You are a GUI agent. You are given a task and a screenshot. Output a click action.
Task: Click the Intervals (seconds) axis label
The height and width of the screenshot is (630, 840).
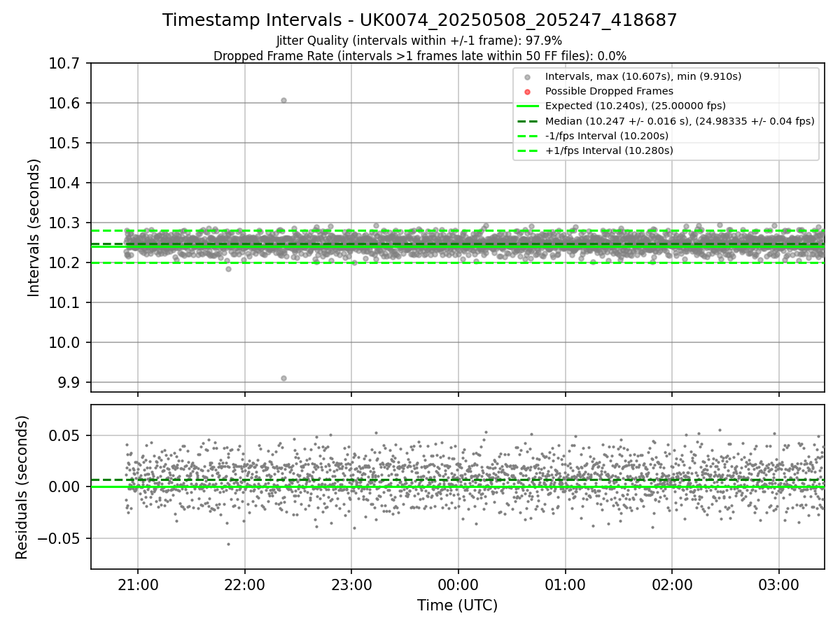(34, 227)
